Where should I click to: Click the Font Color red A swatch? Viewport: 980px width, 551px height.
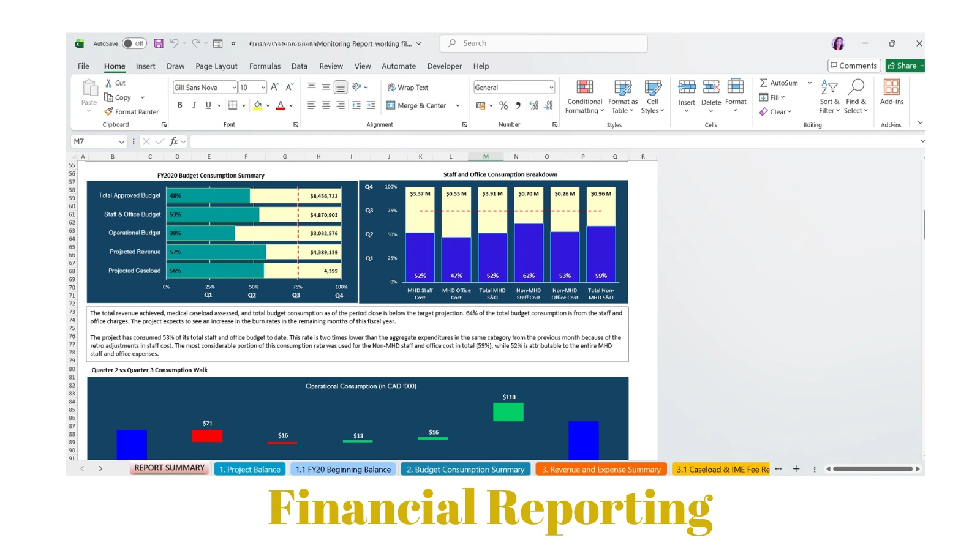281,105
